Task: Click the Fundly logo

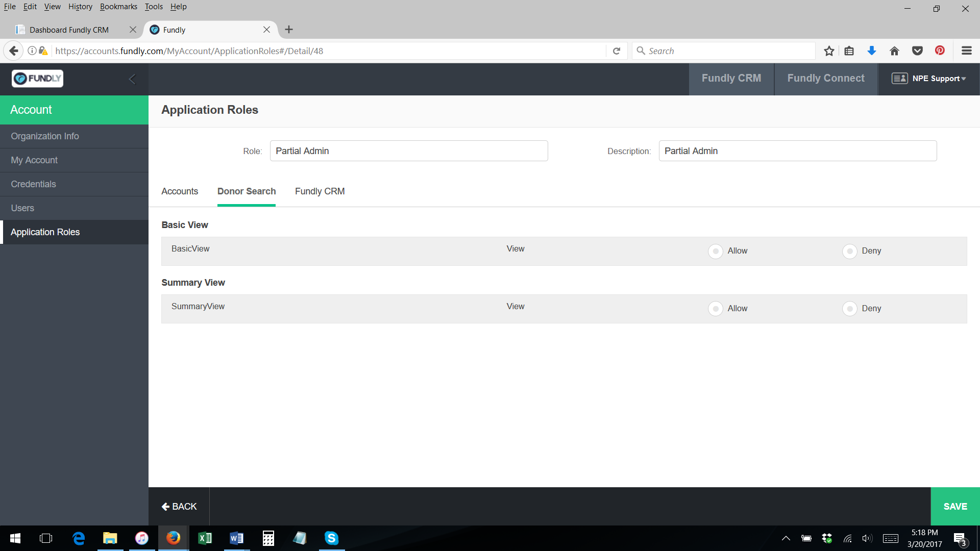Action: pyautogui.click(x=37, y=79)
